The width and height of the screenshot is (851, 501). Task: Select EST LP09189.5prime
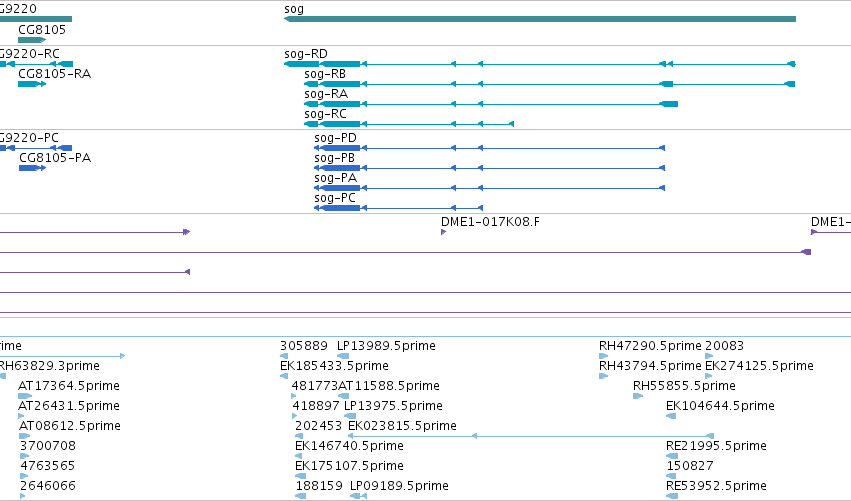[x=358, y=496]
